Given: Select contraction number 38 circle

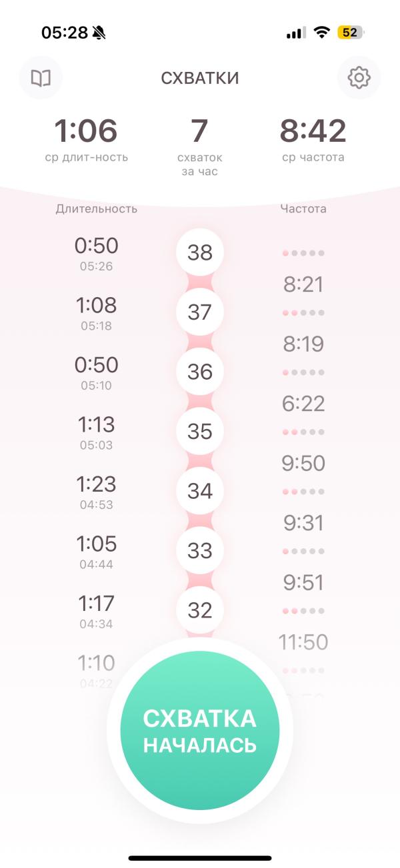Looking at the screenshot, I should click(x=199, y=252).
